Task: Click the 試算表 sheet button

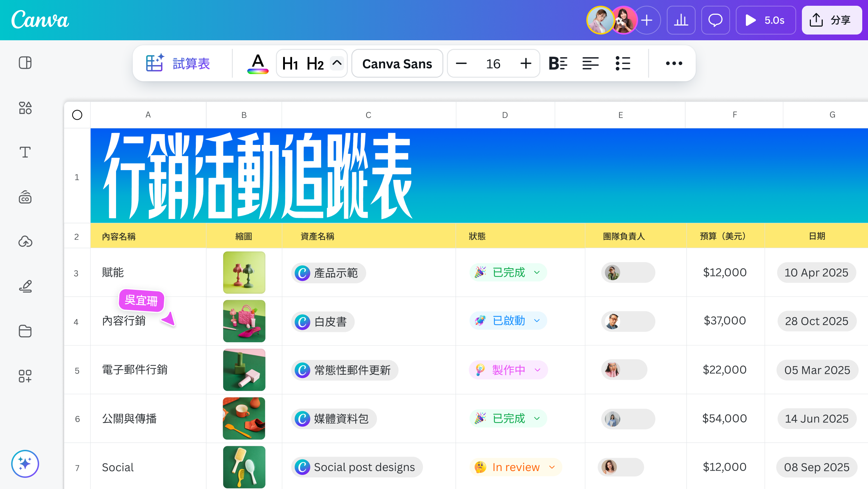Action: (178, 64)
